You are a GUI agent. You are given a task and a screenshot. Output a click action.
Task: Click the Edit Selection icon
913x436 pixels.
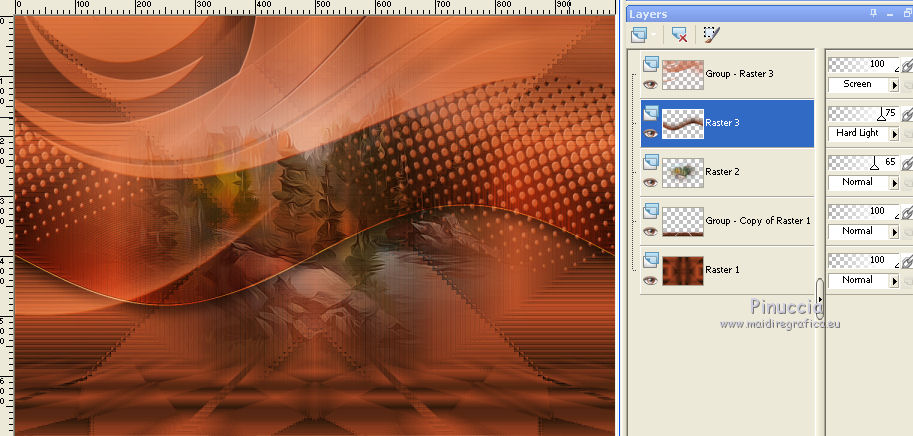coord(711,35)
